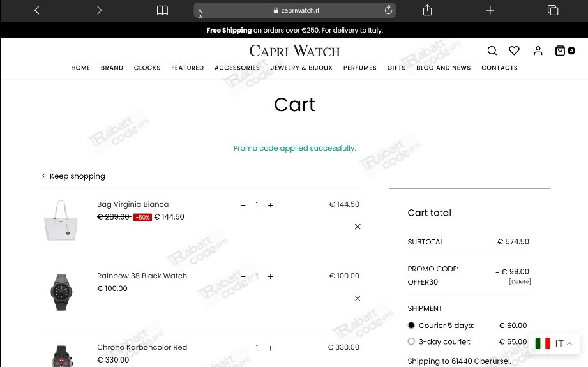Decrease quantity of Chrono Karboncolor Red
The height and width of the screenshot is (367, 588).
243,348
